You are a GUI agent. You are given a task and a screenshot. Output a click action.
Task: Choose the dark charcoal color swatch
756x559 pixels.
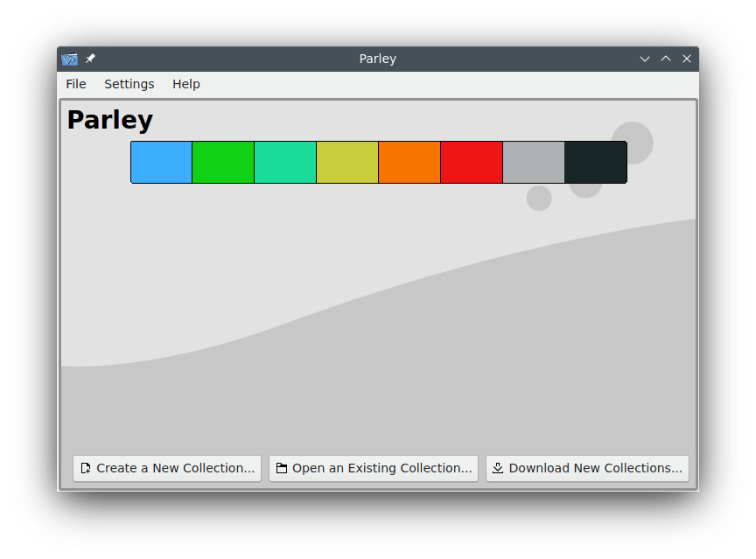point(596,163)
